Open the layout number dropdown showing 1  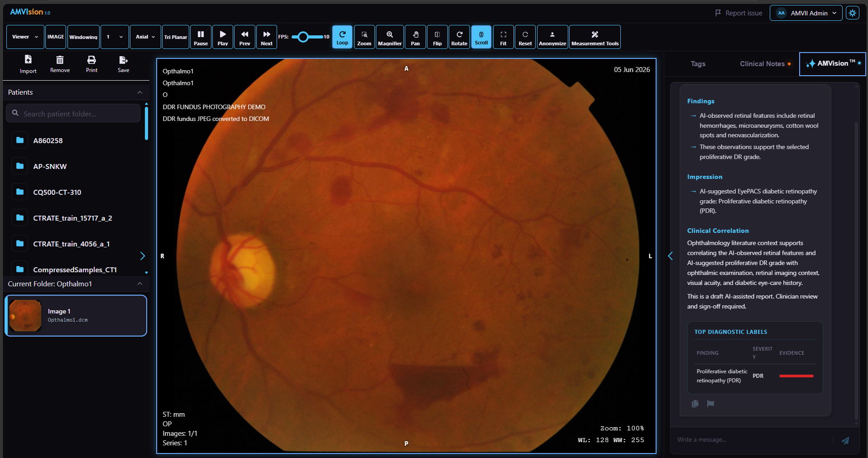pyautogui.click(x=115, y=37)
